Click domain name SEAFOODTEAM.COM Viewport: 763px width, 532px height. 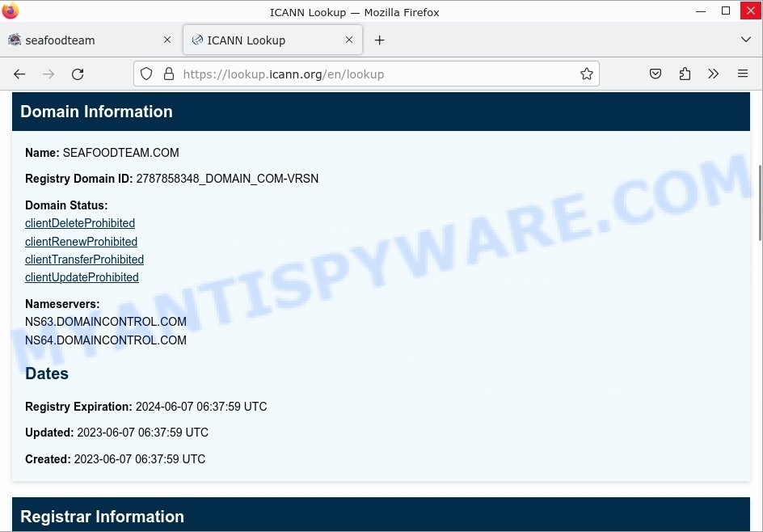pos(120,153)
